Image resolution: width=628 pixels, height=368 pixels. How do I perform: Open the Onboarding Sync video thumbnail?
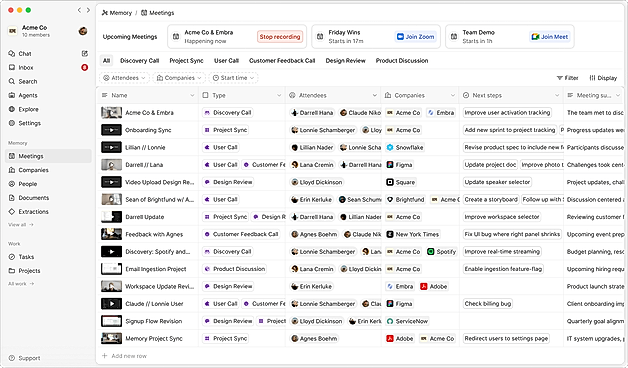click(x=111, y=130)
